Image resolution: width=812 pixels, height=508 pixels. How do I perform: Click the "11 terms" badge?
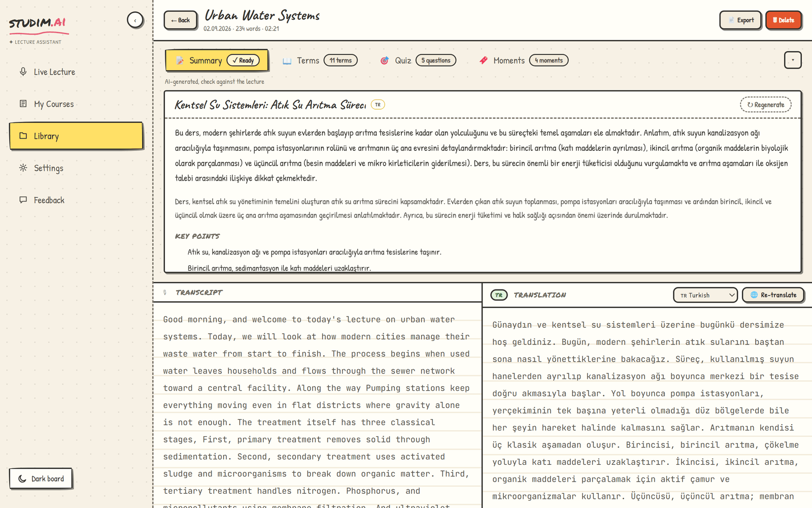point(341,60)
